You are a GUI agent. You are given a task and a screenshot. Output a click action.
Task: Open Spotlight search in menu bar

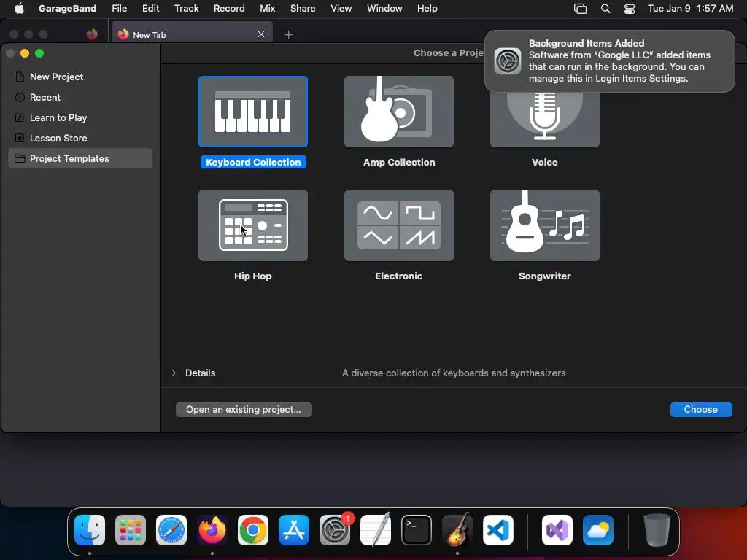[x=605, y=9]
